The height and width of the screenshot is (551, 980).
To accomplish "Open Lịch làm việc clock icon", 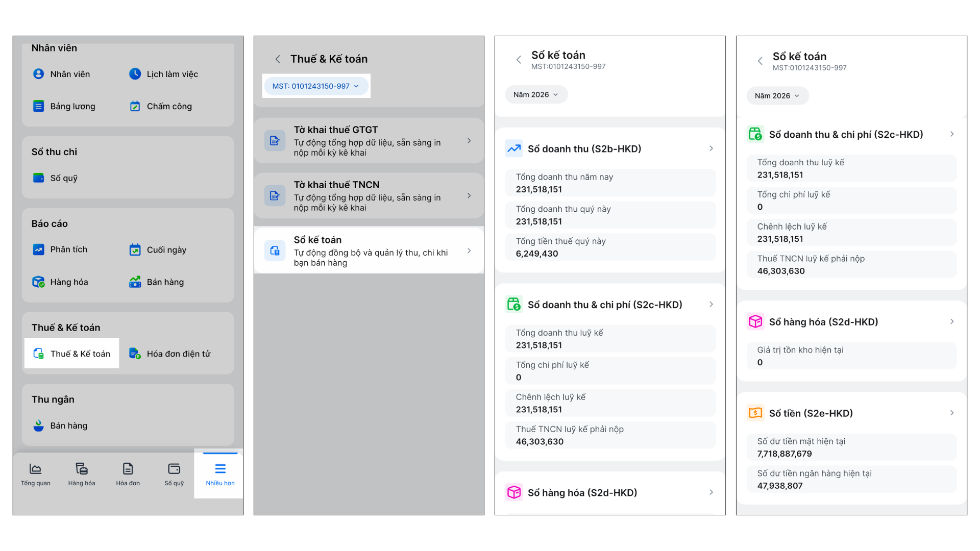I will 135,74.
